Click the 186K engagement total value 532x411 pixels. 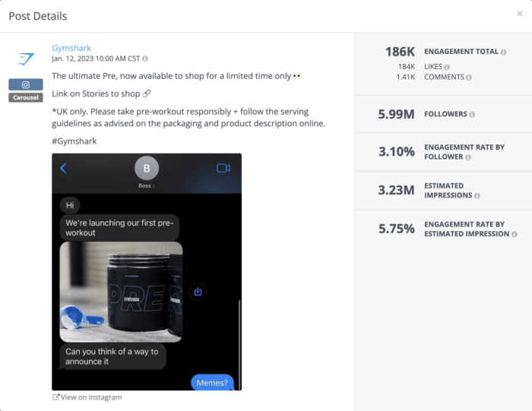pyautogui.click(x=400, y=52)
